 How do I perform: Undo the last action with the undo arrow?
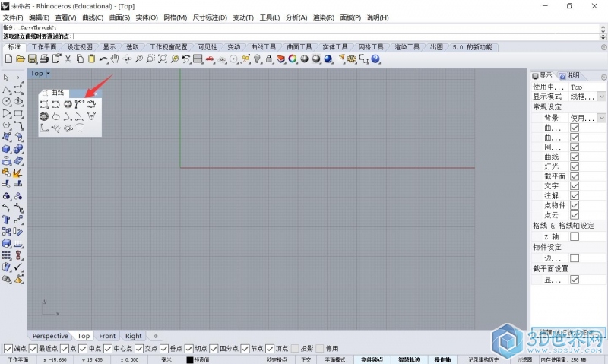click(103, 59)
